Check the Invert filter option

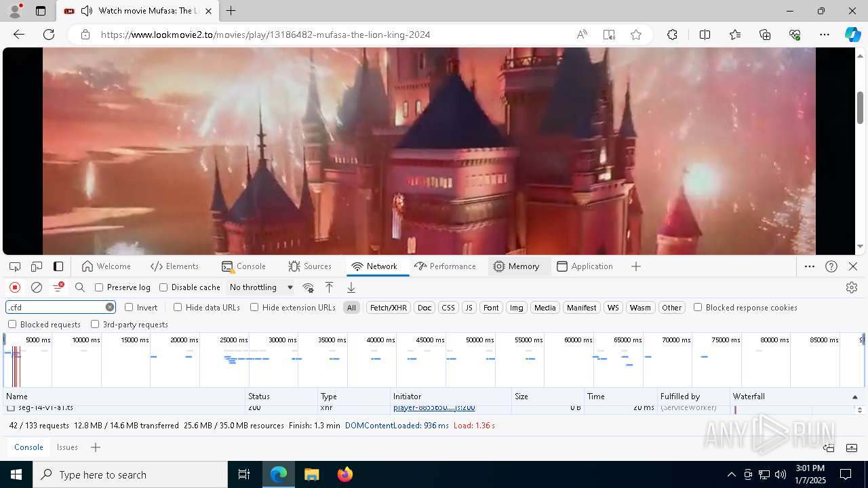point(129,307)
